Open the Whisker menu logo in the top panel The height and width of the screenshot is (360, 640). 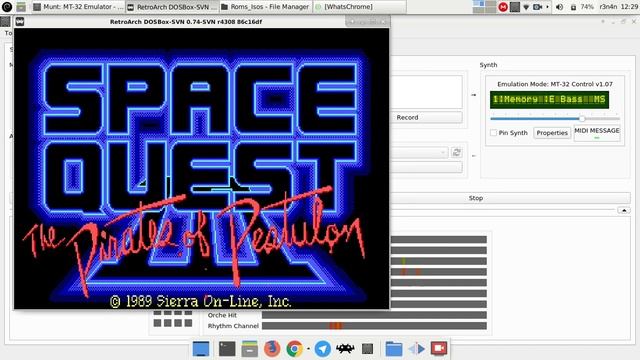tap(7, 7)
